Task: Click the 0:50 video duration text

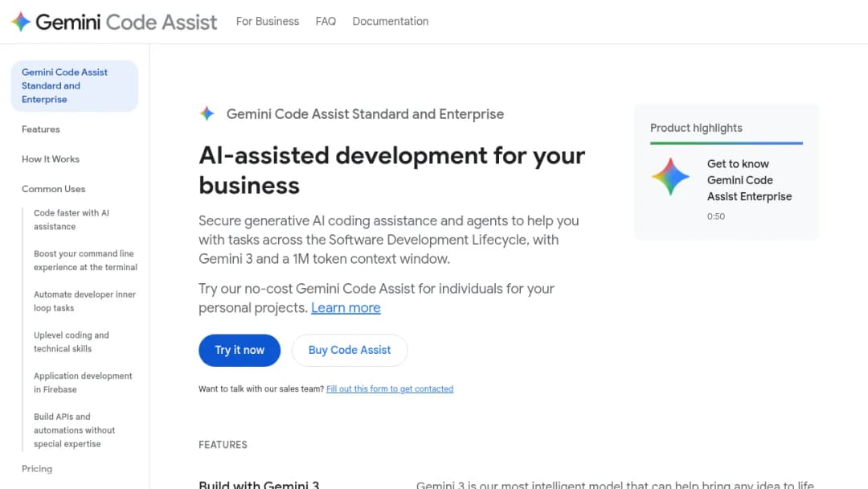Action: [x=716, y=216]
